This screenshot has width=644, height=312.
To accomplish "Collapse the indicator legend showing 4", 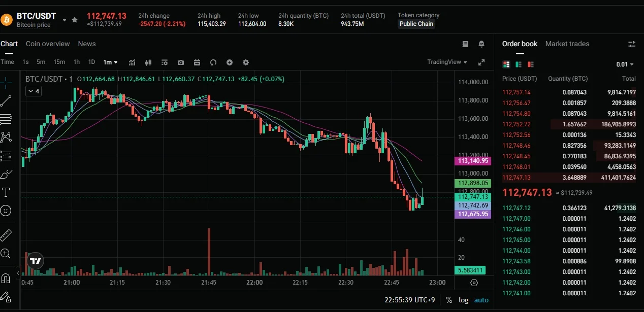I will click(x=34, y=91).
